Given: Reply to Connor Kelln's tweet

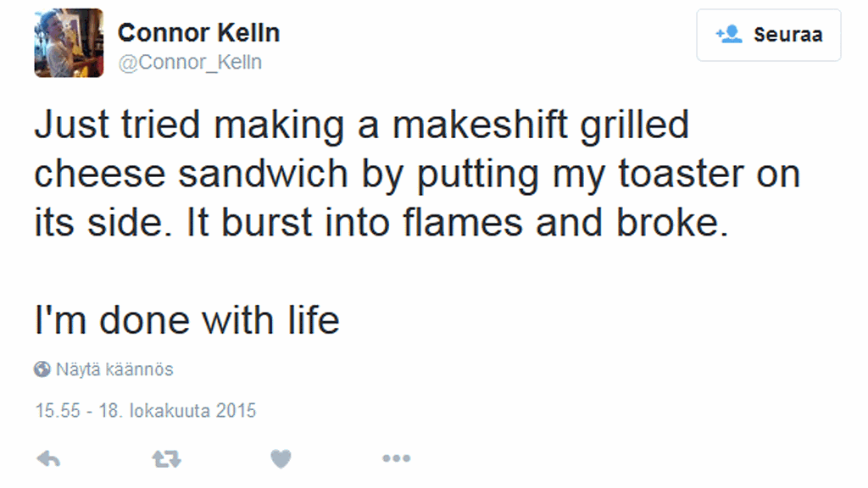Looking at the screenshot, I should pyautogui.click(x=49, y=459).
